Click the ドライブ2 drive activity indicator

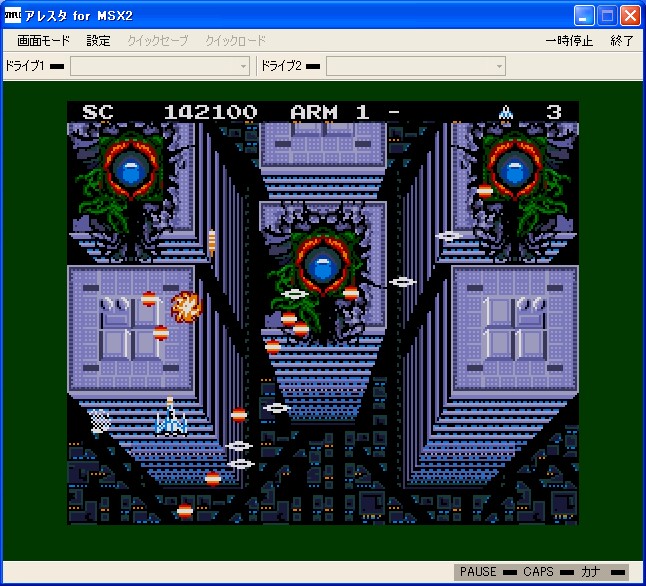(x=313, y=66)
